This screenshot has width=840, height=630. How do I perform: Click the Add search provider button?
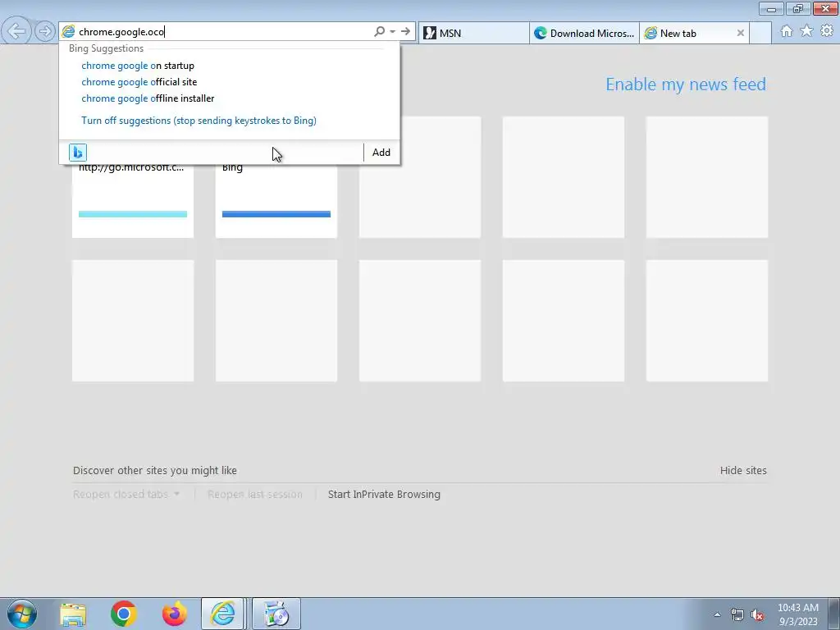[x=381, y=152]
